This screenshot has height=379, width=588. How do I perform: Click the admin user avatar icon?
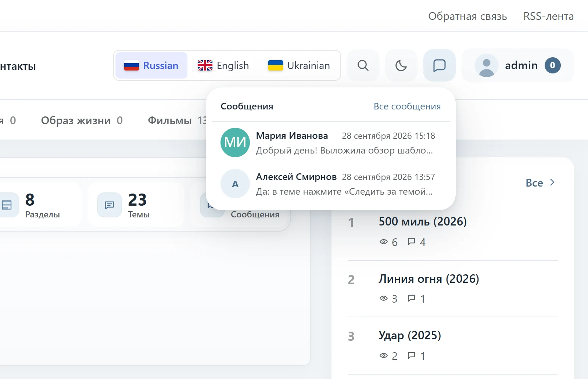487,65
